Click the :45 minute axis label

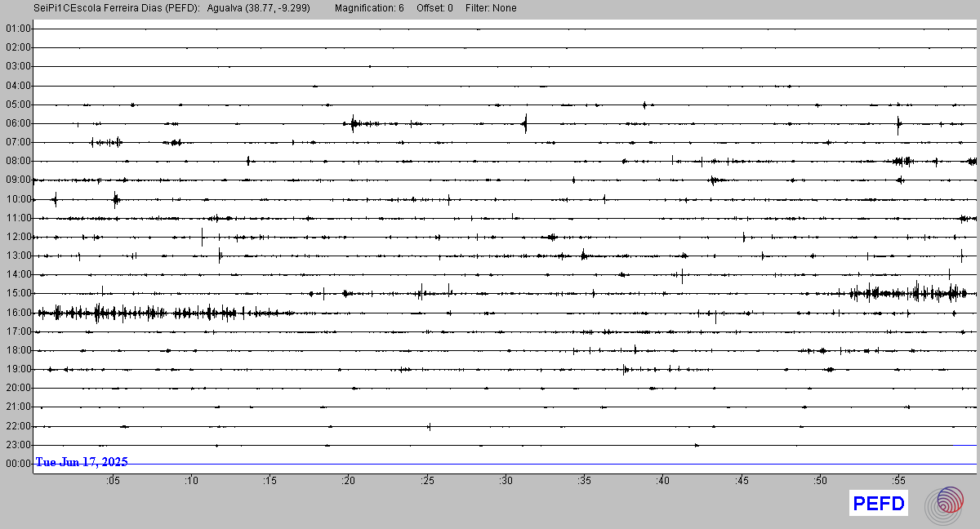pos(741,481)
